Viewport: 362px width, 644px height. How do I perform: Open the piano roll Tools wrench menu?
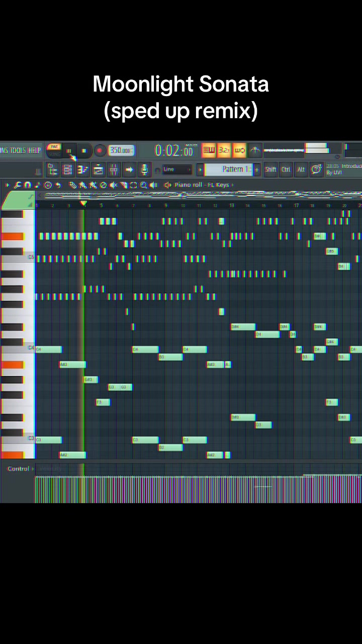tap(18, 185)
